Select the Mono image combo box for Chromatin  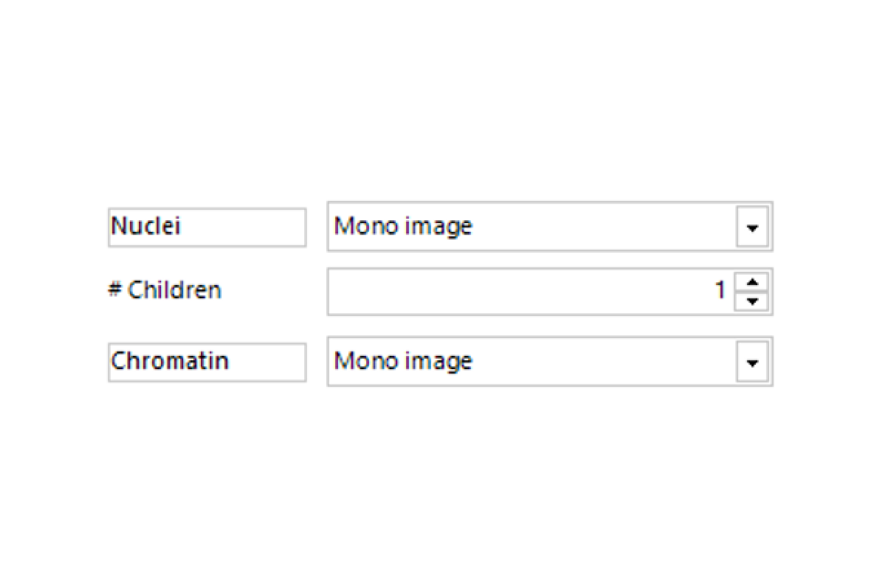(x=550, y=361)
